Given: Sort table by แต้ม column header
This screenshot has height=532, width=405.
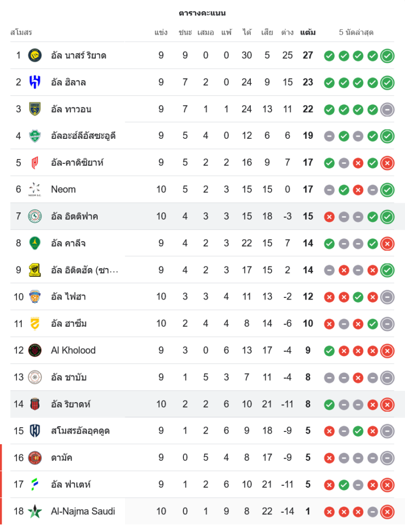Looking at the screenshot, I should click(308, 32).
